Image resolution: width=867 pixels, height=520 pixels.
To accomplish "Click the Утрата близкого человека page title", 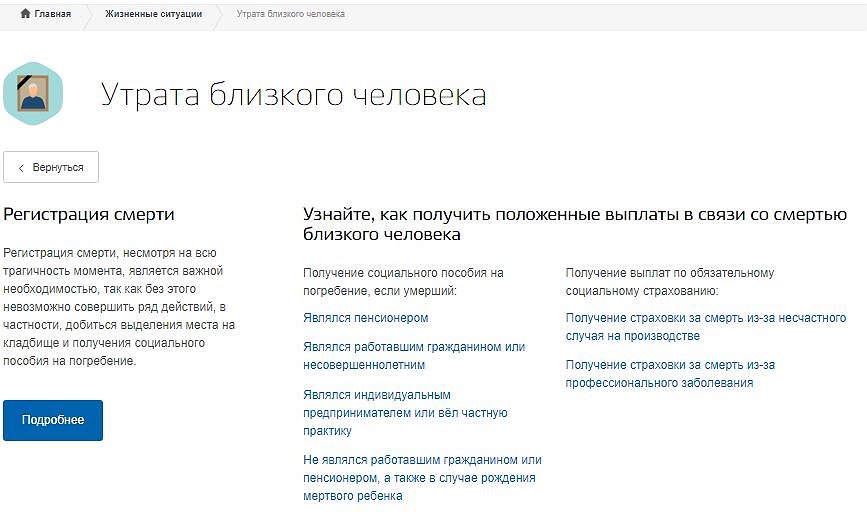I will pyautogui.click(x=293, y=95).
